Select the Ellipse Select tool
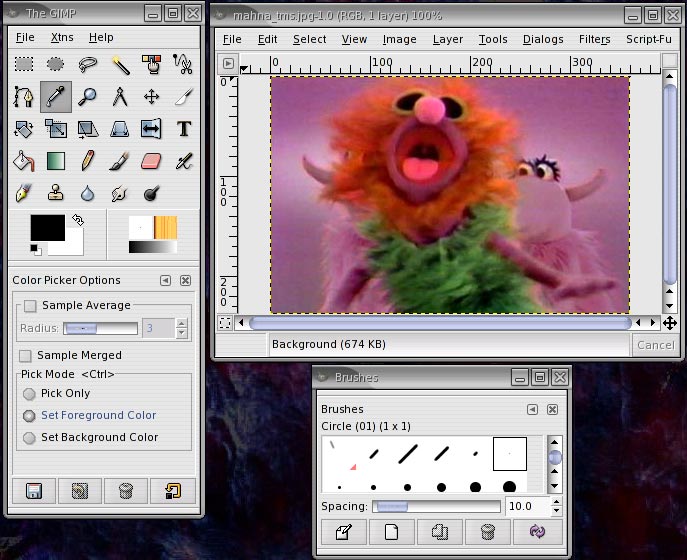 click(55, 64)
